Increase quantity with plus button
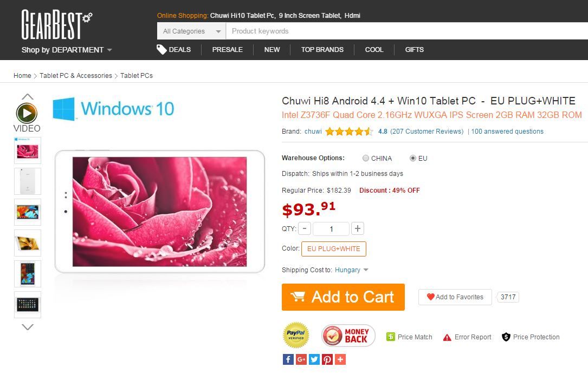This screenshot has height=374, width=588. (358, 228)
